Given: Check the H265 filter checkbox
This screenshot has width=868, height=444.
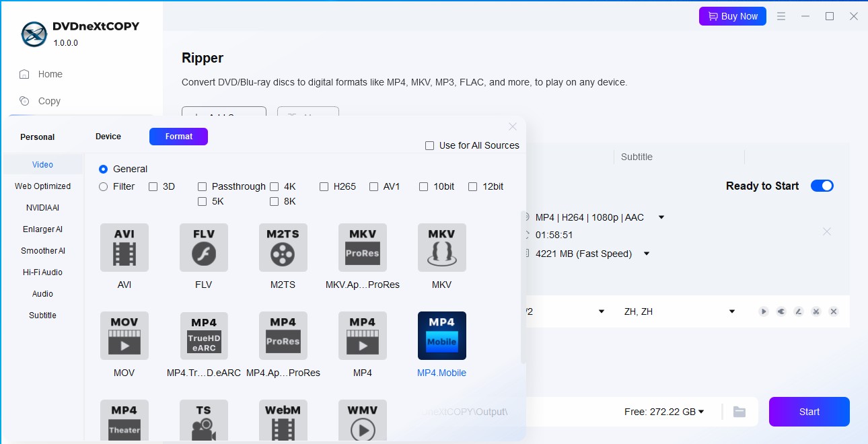Looking at the screenshot, I should coord(324,186).
